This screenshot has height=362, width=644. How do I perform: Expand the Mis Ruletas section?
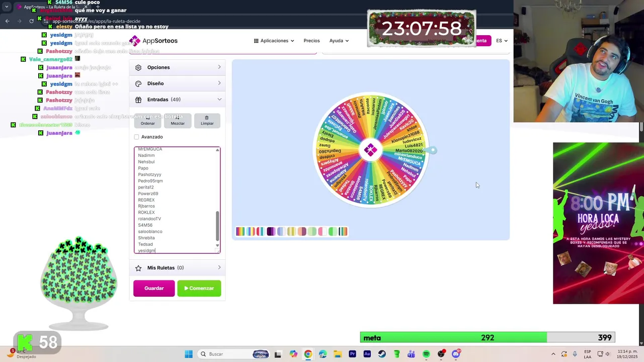tap(177, 268)
